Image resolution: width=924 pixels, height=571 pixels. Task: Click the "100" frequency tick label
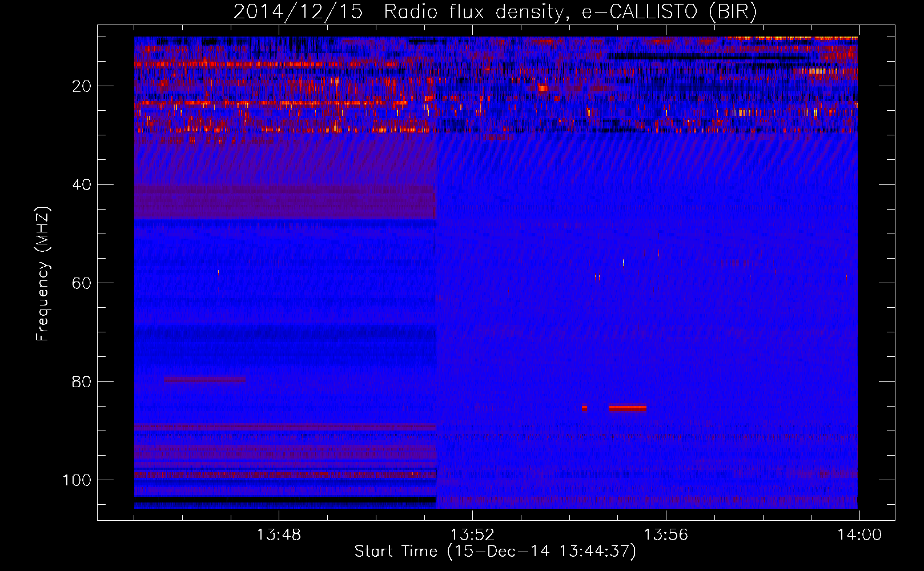[77, 480]
